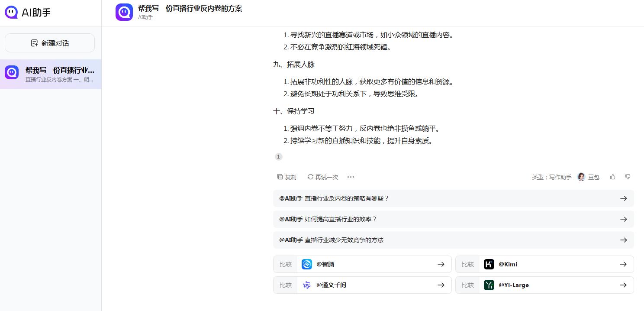Open the 帮我写一份直播行业 conversation in sidebar
Screen dimensions: 644x311
coord(51,74)
